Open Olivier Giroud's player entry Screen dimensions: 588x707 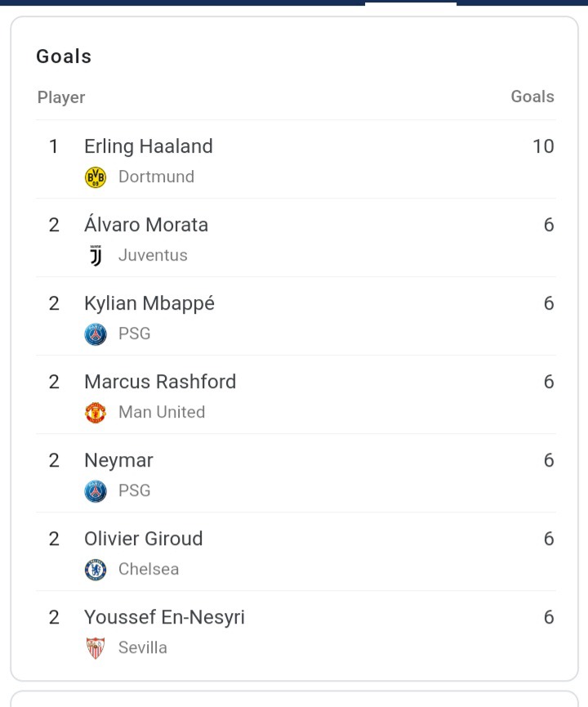296,552
